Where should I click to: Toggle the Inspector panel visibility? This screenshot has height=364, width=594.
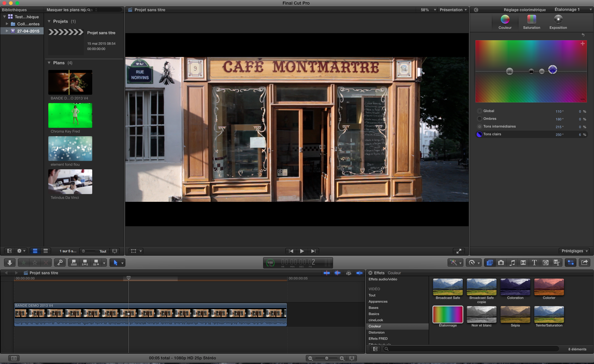click(571, 262)
